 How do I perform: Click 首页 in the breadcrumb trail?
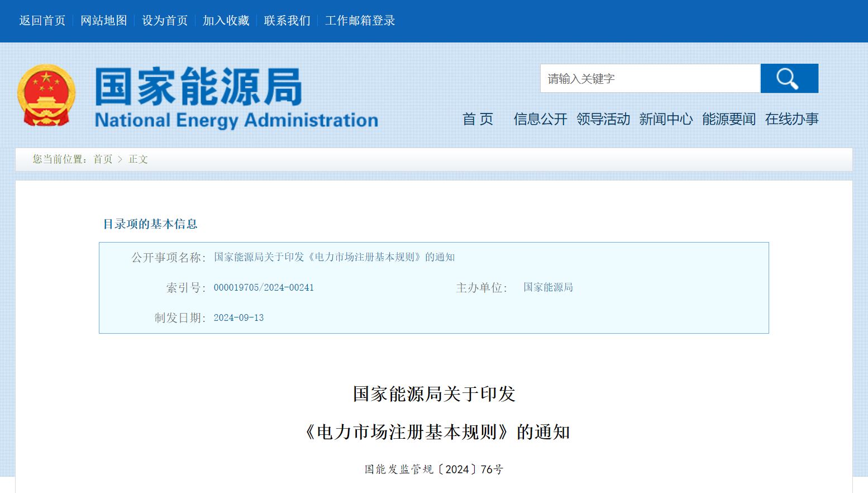[103, 159]
